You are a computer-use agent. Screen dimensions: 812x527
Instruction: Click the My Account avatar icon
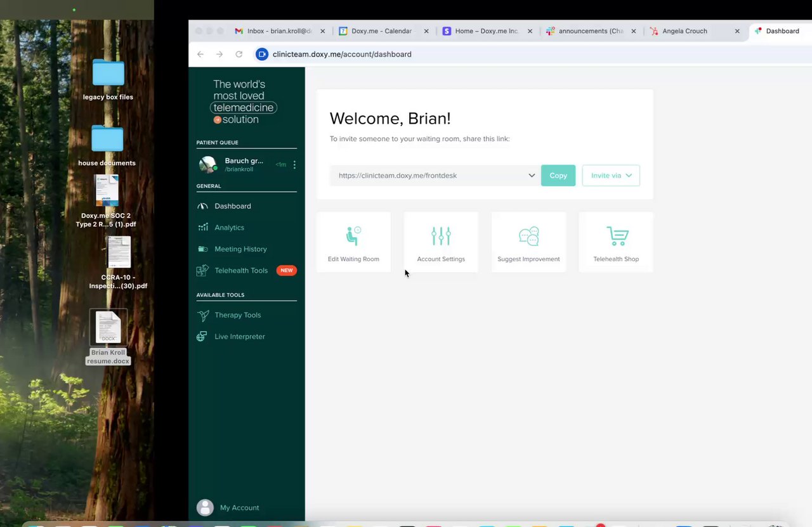tap(205, 507)
